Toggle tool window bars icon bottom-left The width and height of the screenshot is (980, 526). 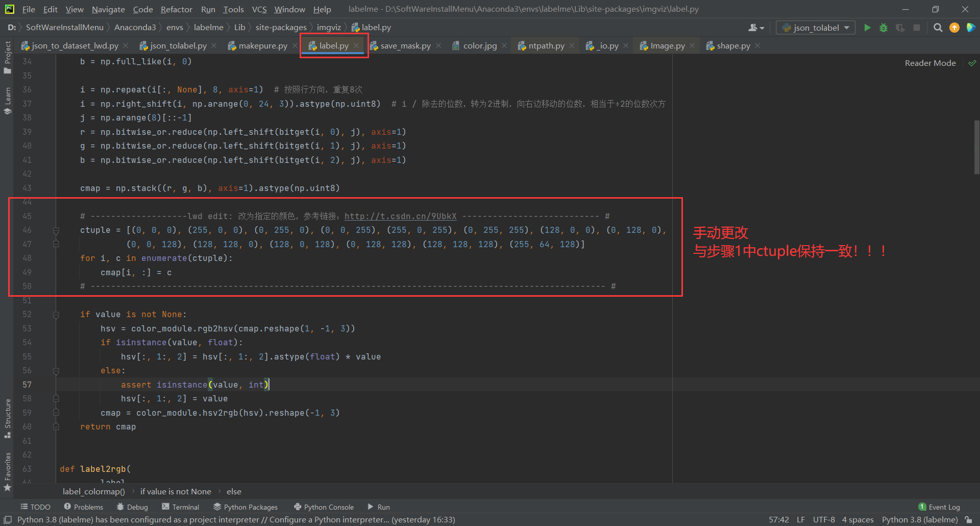pos(7,519)
